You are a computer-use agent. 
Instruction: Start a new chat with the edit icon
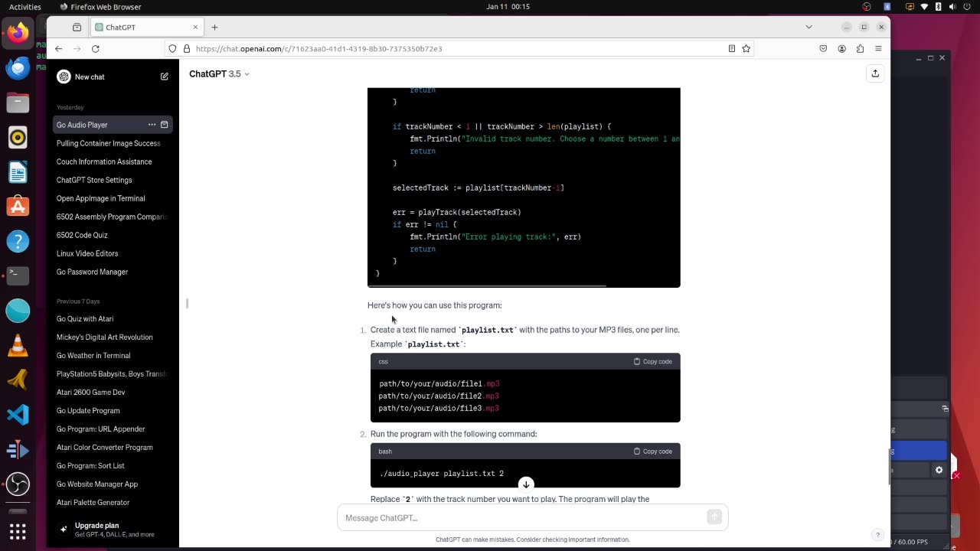(x=164, y=77)
